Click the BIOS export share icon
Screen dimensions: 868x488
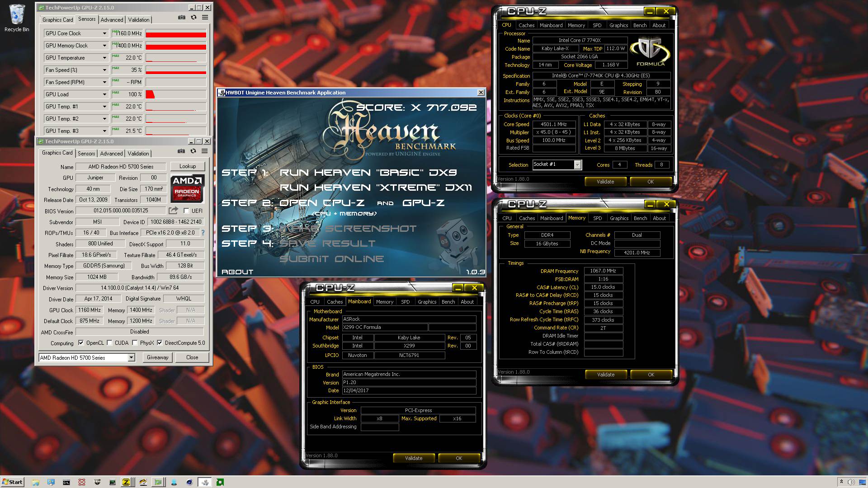173,211
